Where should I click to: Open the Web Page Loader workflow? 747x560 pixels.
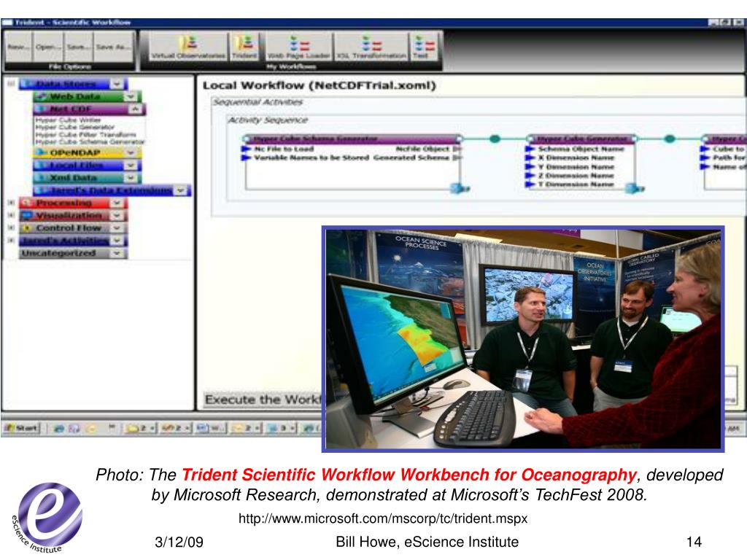pos(298,47)
